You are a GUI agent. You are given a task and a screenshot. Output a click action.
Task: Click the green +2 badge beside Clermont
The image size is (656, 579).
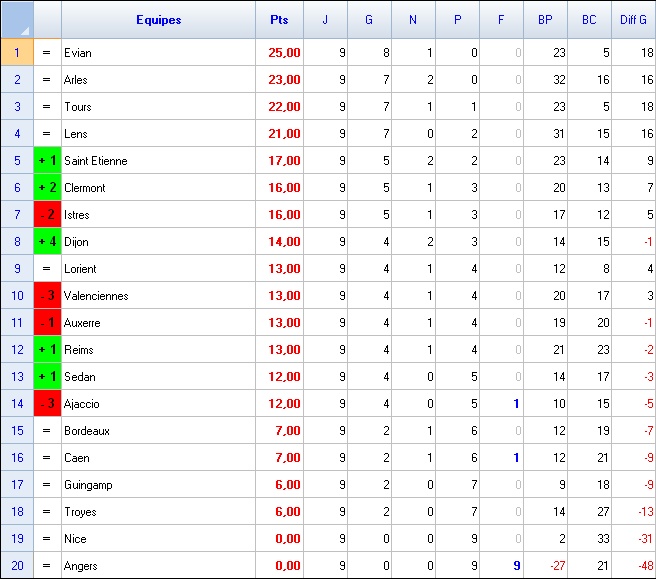pos(48,187)
